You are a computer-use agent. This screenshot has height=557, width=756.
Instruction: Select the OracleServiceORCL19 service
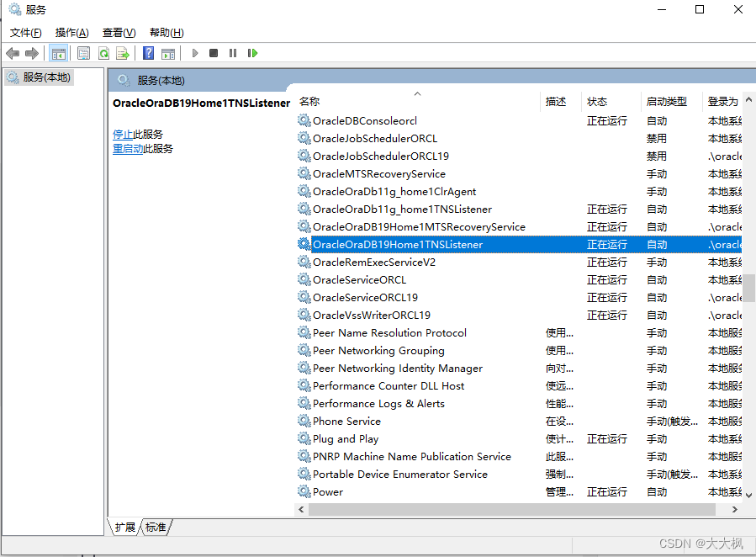pos(519,298)
